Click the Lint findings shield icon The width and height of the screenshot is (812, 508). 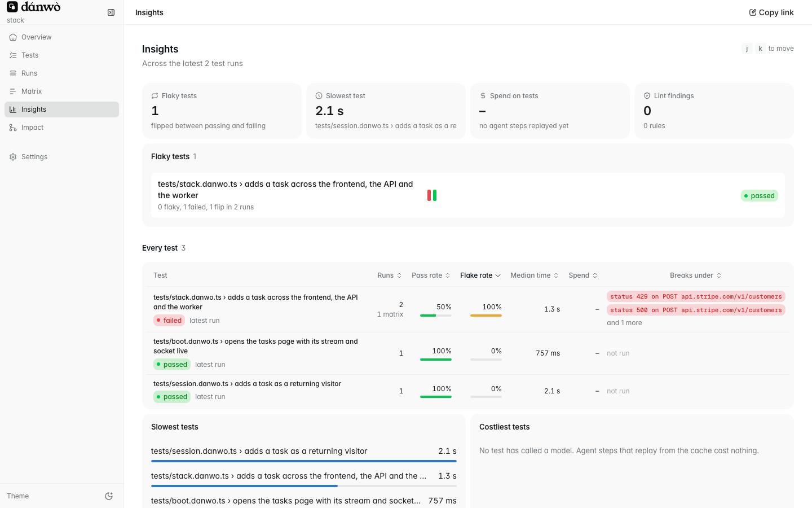(x=647, y=96)
